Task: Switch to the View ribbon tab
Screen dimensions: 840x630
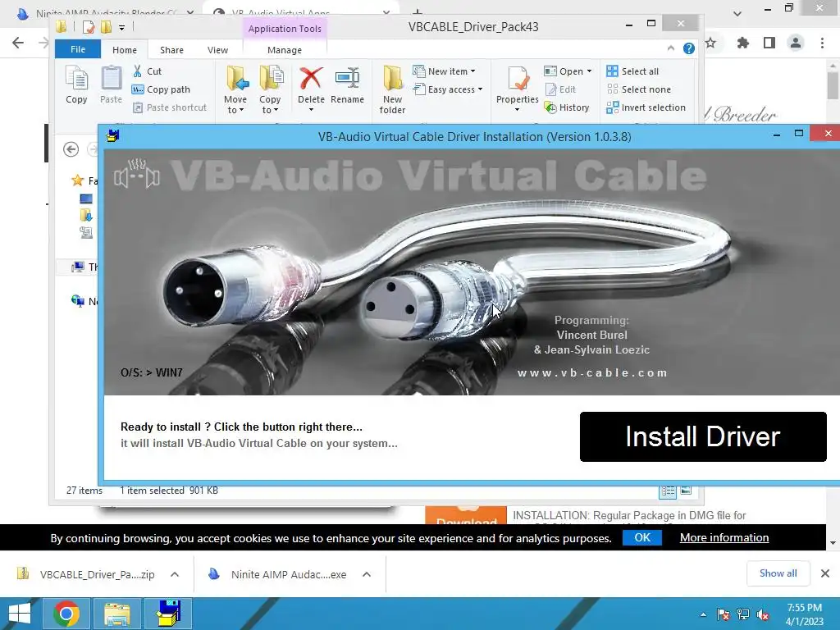Action: 217,50
